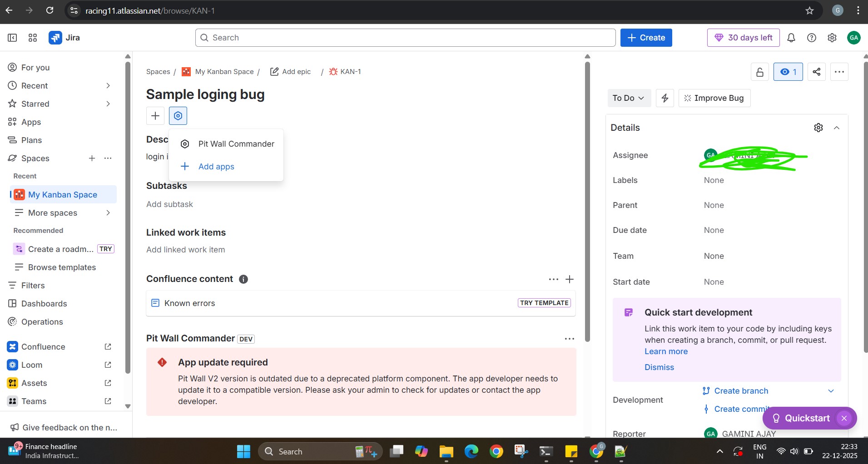The width and height of the screenshot is (868, 464).
Task: Click the 30 days left button
Action: (x=743, y=38)
